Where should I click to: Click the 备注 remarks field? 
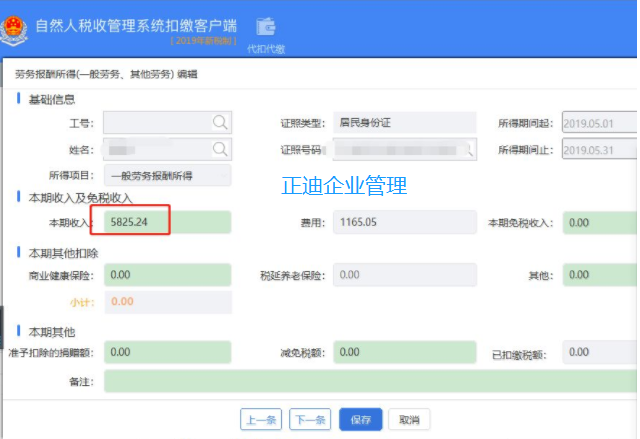370,381
